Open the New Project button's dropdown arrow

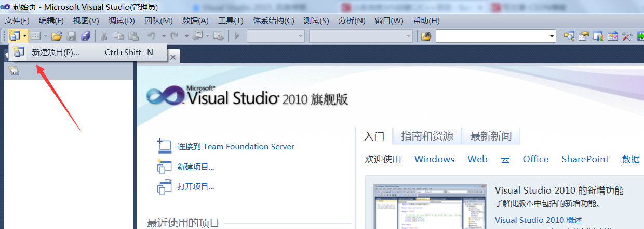click(x=24, y=36)
